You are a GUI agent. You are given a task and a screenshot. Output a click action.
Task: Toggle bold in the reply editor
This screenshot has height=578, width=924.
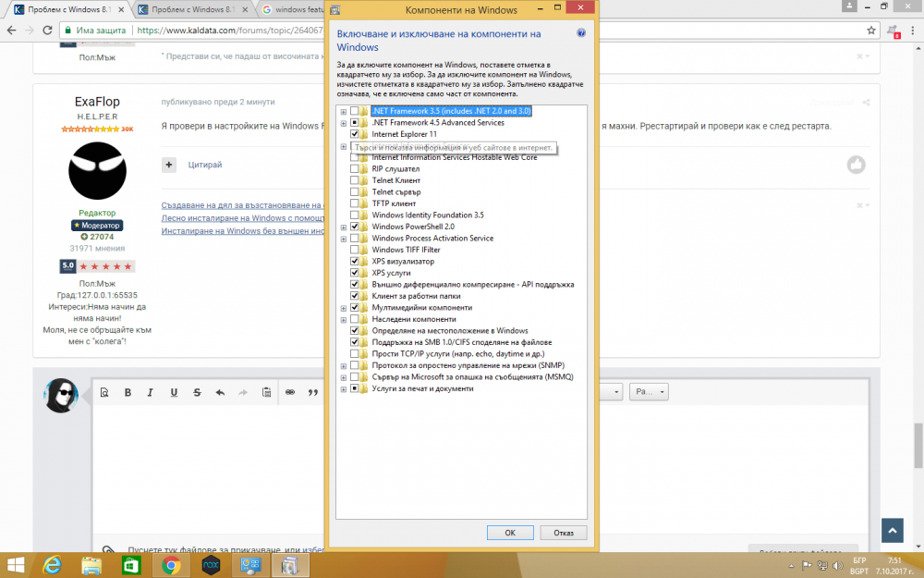click(128, 392)
